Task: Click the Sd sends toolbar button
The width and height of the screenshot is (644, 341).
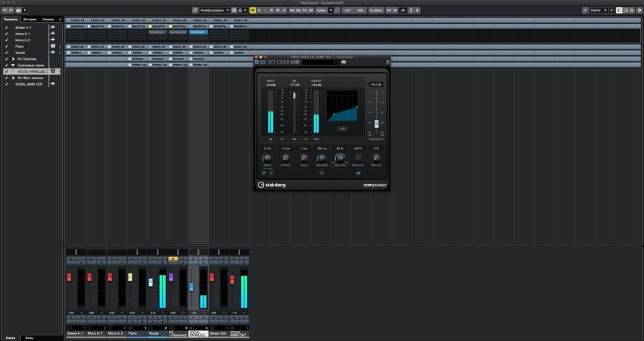Action: [311, 10]
